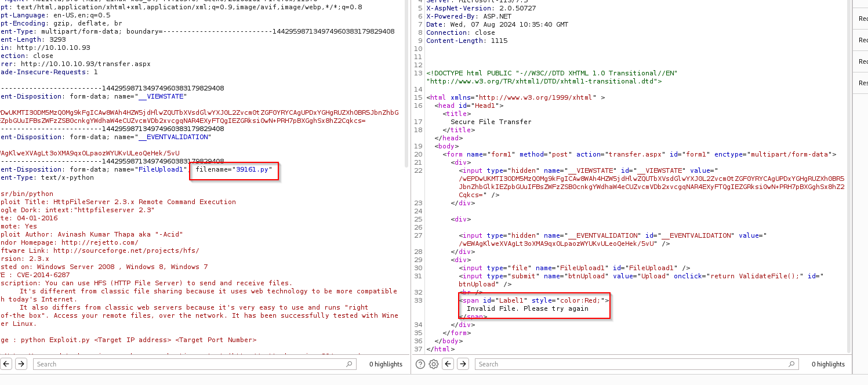Screen dimensions: 868x385
Task: Expand the Inspector row directly above 'Res'
Action: click(x=863, y=61)
